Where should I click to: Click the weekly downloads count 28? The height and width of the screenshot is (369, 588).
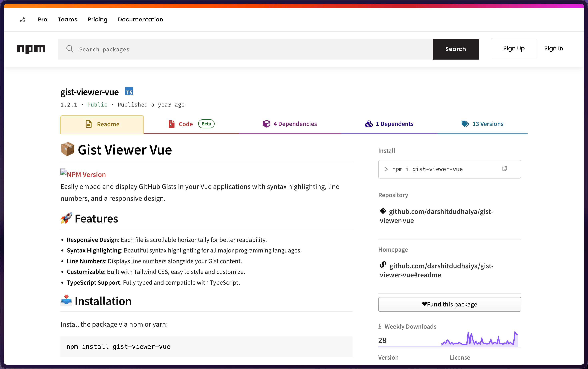(382, 340)
